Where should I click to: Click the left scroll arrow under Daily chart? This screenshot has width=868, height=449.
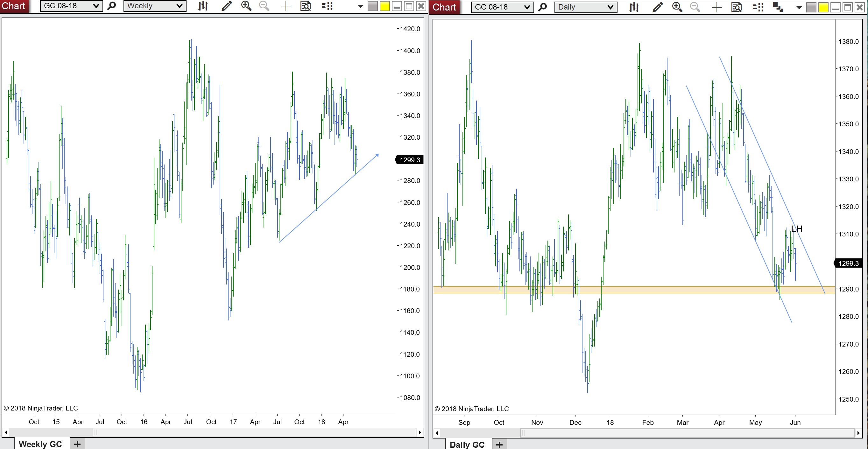point(437,433)
